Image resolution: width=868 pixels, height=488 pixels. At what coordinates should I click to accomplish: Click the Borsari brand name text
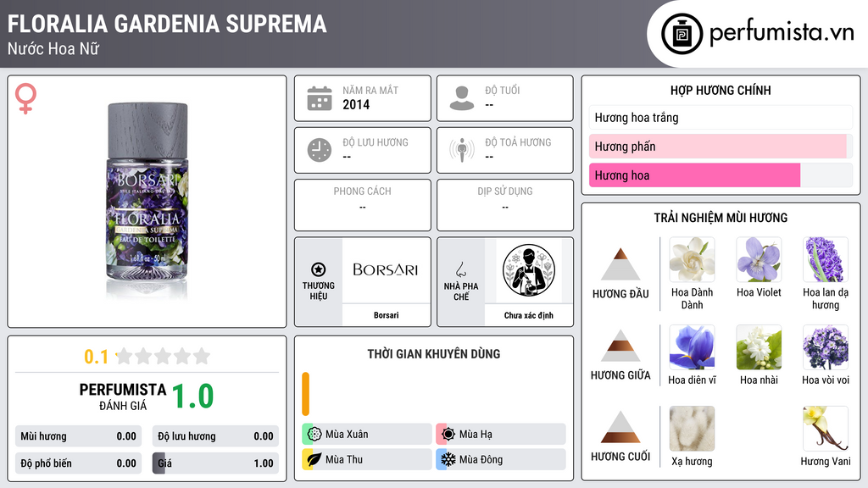386,315
